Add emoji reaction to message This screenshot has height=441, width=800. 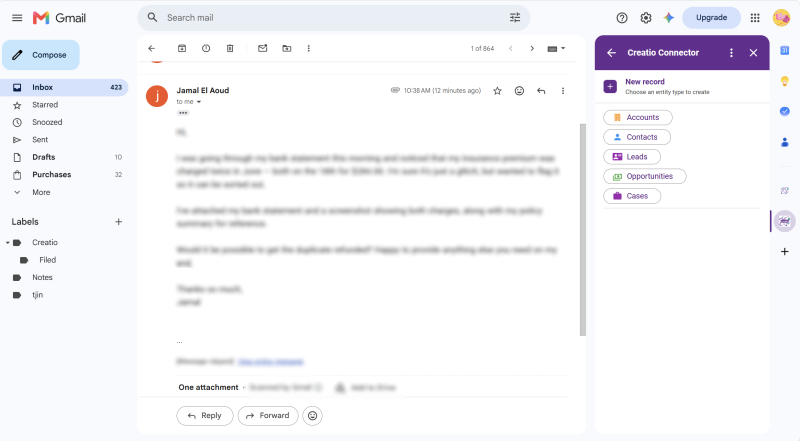pyautogui.click(x=519, y=91)
